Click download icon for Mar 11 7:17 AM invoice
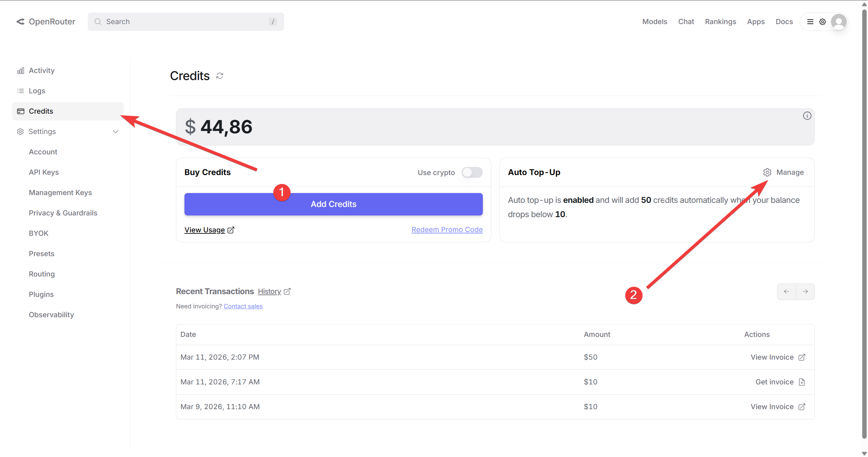This screenshot has height=457, width=868. [802, 382]
